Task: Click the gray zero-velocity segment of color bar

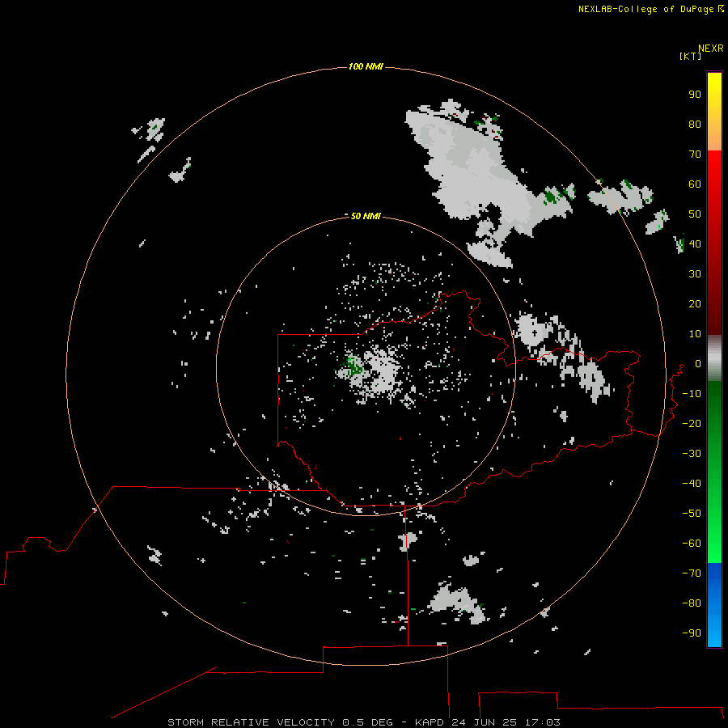Action: [x=714, y=358]
